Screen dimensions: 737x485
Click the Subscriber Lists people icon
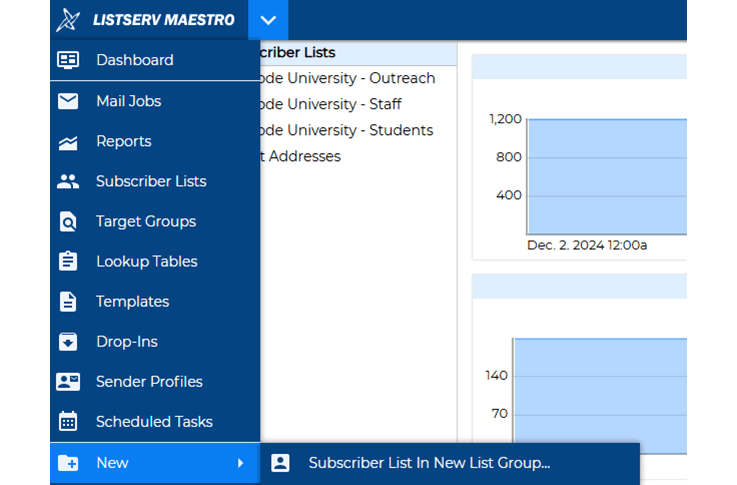68,182
